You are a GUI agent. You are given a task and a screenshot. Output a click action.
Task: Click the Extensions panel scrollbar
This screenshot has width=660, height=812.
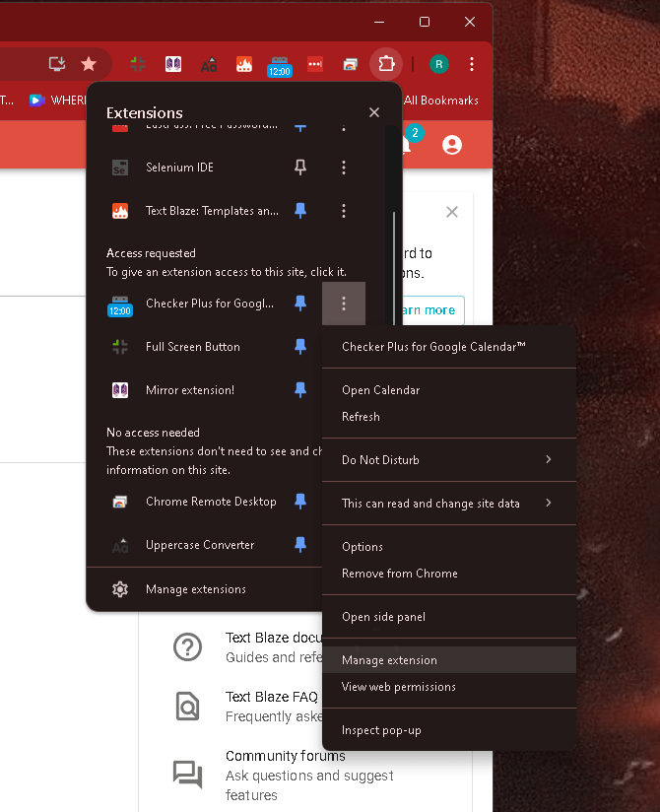coord(394,268)
